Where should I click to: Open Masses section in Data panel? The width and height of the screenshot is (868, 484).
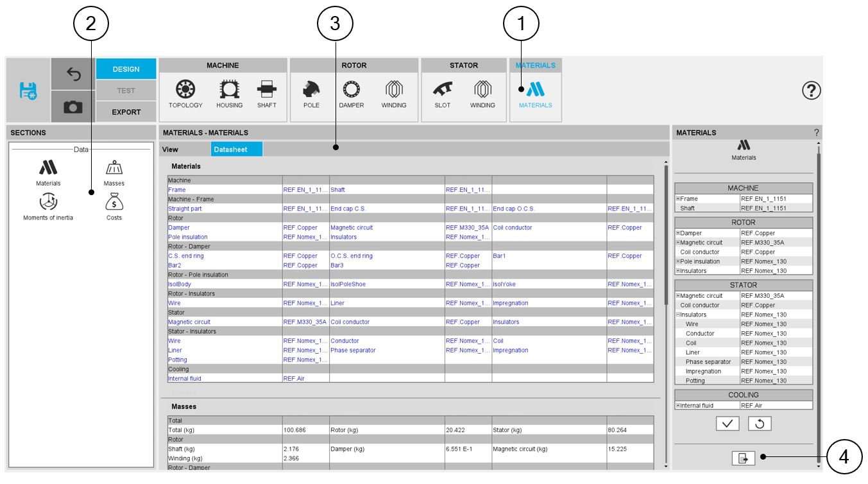click(114, 173)
